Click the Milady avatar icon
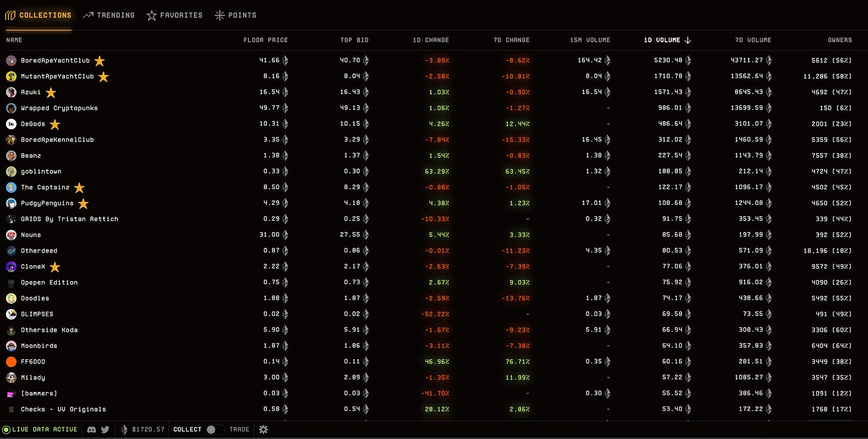 (11, 378)
